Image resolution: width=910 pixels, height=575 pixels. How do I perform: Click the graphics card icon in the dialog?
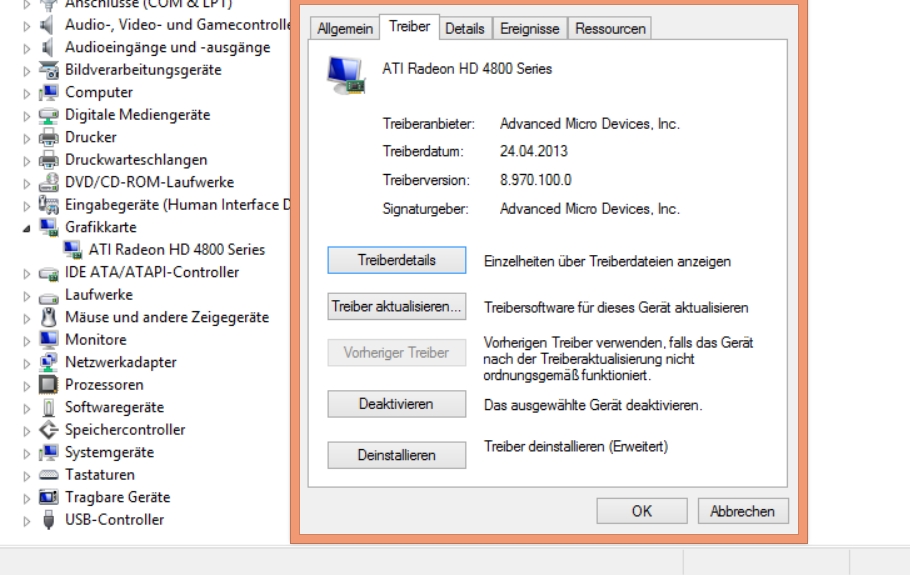tap(346, 75)
